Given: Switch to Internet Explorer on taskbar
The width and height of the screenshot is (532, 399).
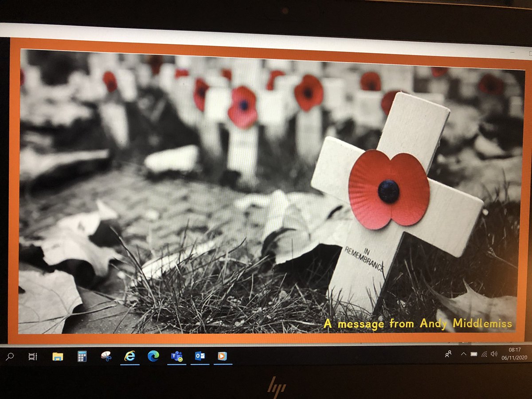Looking at the screenshot, I should click(x=129, y=356).
